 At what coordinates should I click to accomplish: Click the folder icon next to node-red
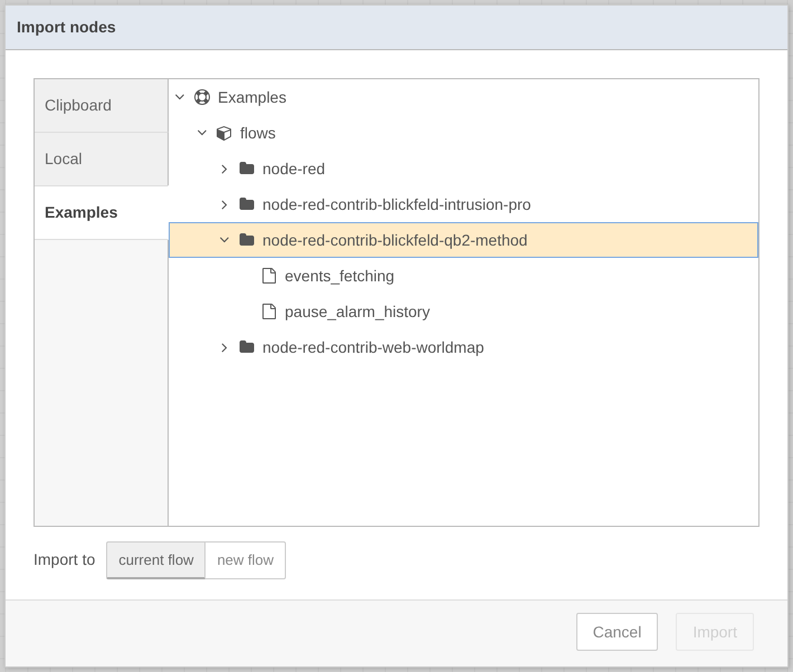pyautogui.click(x=247, y=169)
